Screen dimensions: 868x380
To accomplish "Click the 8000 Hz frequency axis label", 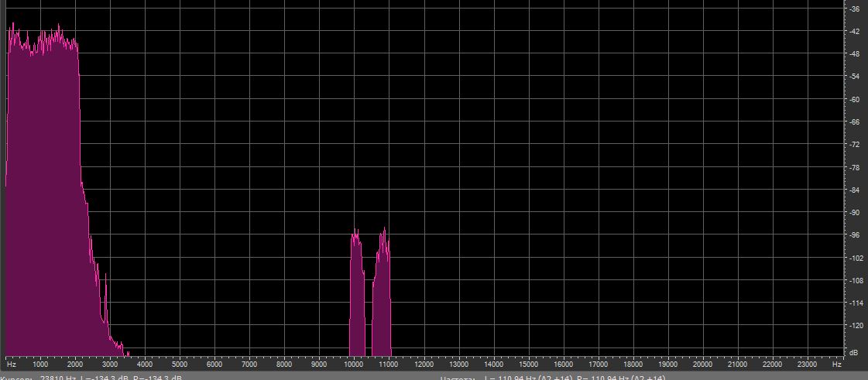I will (284, 365).
